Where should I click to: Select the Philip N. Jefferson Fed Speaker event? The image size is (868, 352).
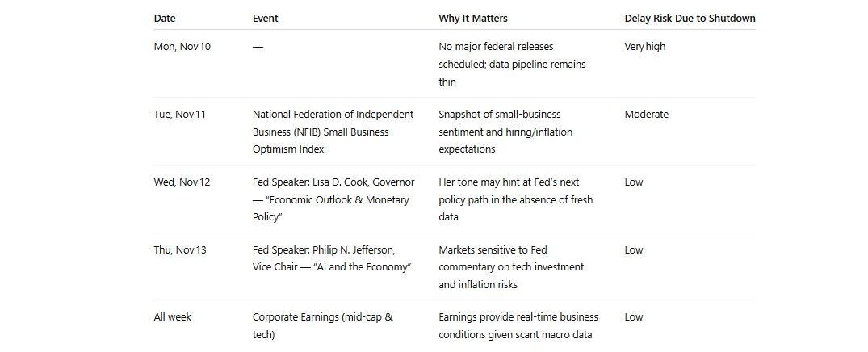332,258
